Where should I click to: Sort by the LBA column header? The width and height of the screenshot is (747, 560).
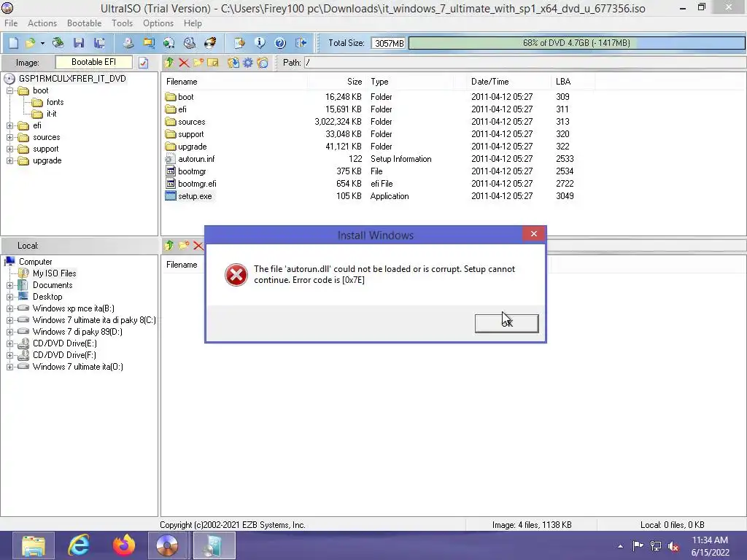[x=562, y=82]
